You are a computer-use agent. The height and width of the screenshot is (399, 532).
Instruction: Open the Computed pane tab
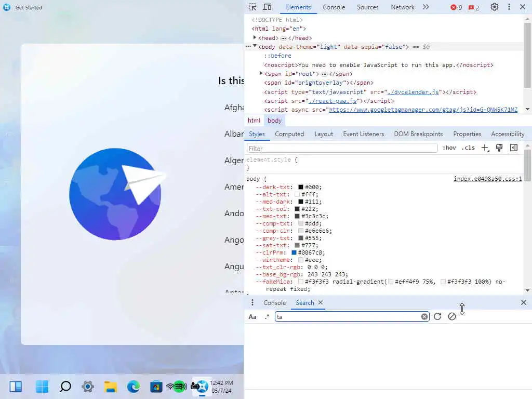[289, 134]
